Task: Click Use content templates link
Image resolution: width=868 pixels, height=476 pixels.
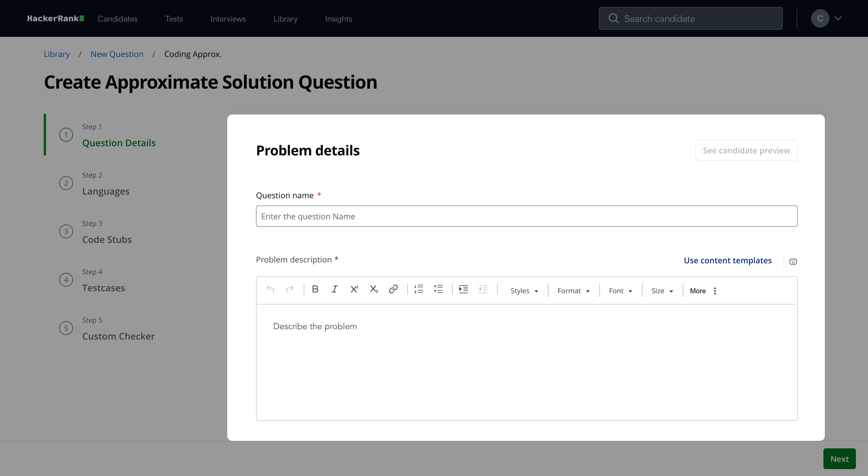Action: pyautogui.click(x=727, y=260)
